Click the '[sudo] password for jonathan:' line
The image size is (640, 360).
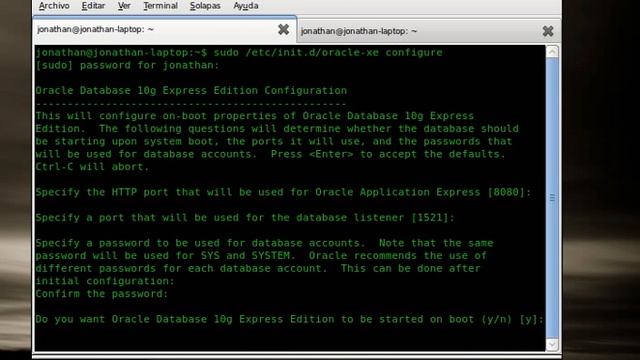point(127,65)
